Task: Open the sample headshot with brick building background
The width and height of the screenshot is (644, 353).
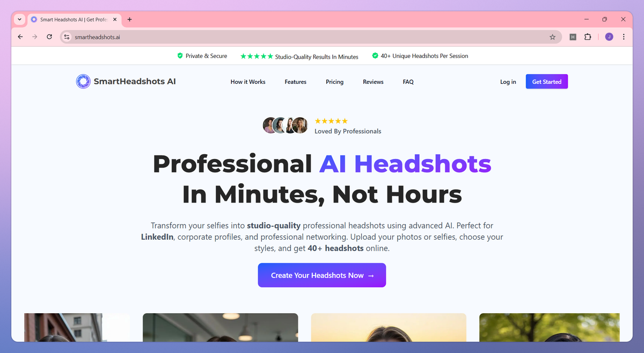Action: click(x=77, y=327)
